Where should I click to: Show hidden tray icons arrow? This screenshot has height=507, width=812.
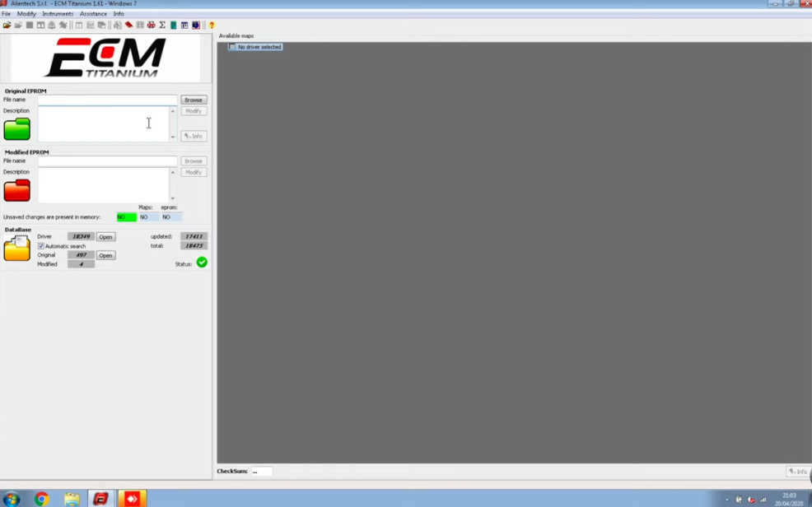(x=727, y=500)
